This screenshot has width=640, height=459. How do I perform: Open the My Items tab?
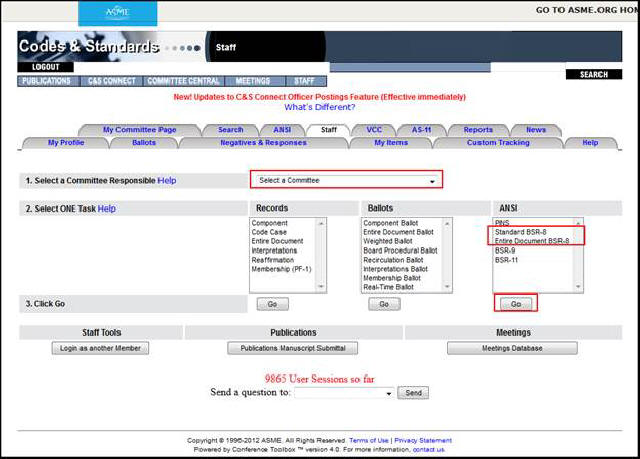pyautogui.click(x=391, y=143)
